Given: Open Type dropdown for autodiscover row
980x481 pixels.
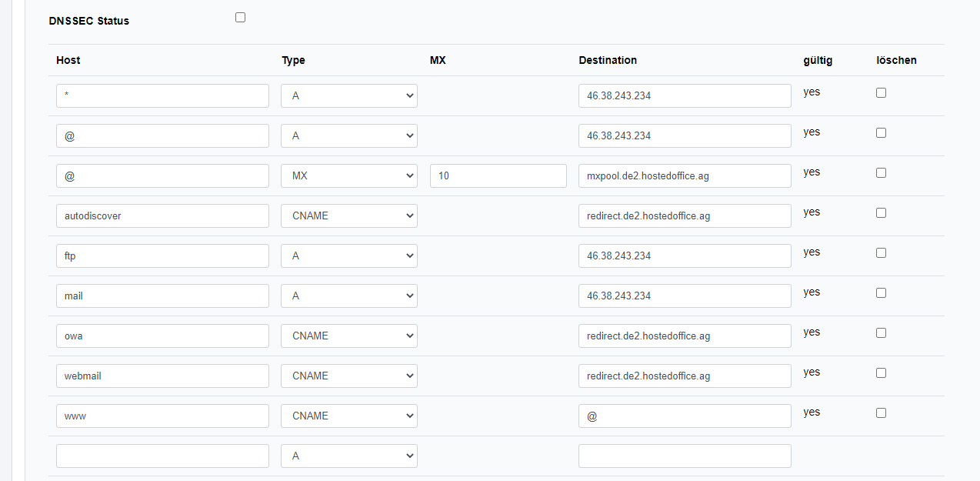Looking at the screenshot, I should 348,215.
